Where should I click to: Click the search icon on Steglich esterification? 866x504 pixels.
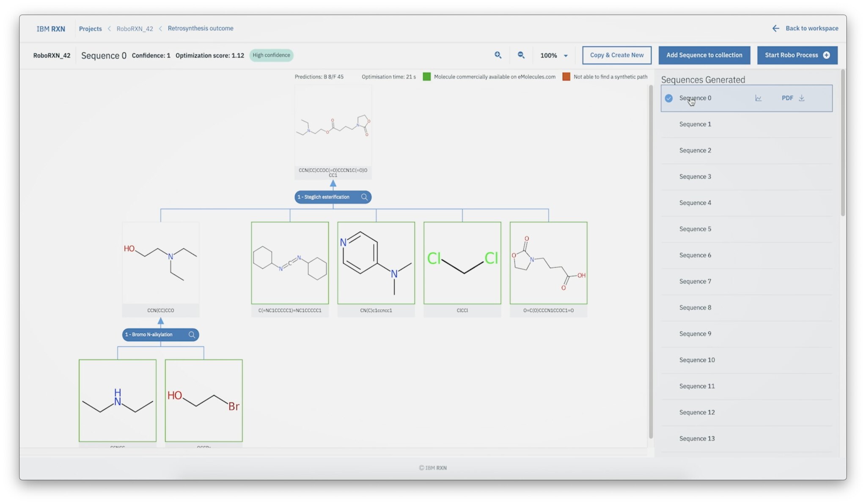(x=365, y=197)
